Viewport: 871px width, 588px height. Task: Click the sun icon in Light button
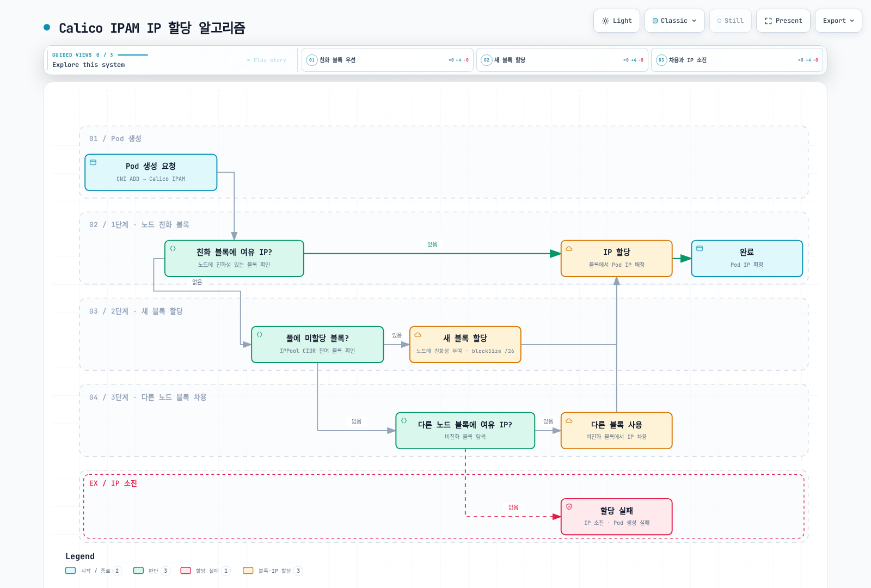[x=605, y=21]
